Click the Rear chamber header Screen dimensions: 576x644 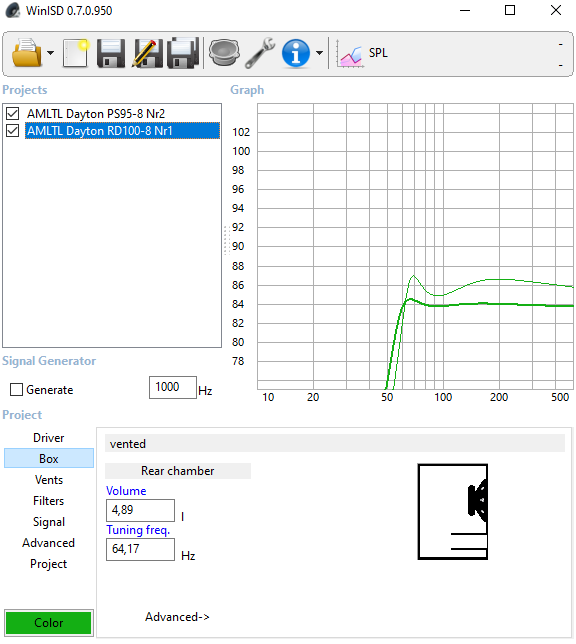tap(178, 471)
